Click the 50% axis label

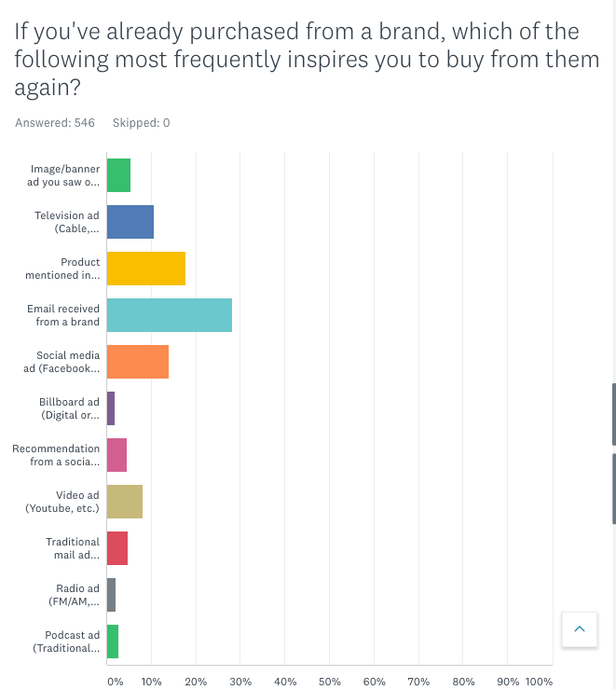coord(330,682)
